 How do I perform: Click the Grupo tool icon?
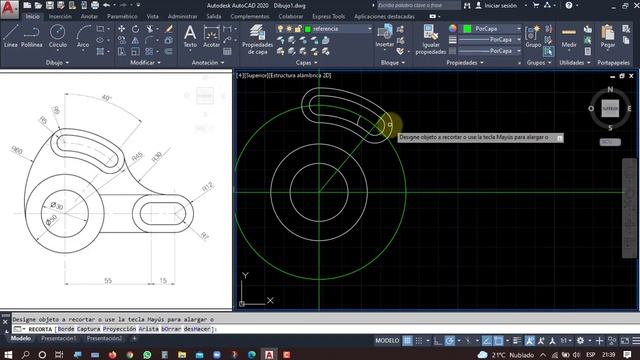coord(533,36)
